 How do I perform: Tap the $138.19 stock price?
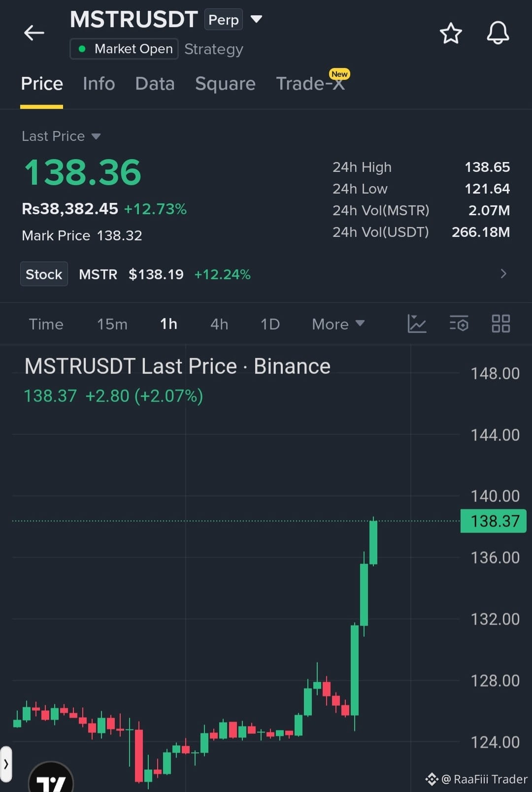pyautogui.click(x=156, y=274)
